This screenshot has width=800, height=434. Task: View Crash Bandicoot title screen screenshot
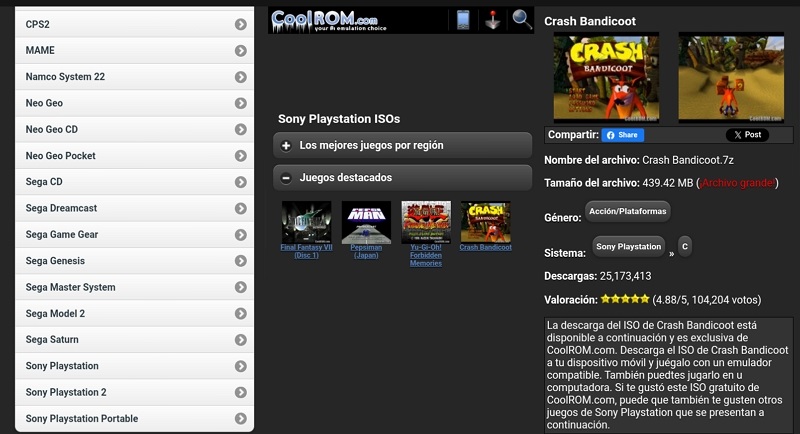pos(606,78)
